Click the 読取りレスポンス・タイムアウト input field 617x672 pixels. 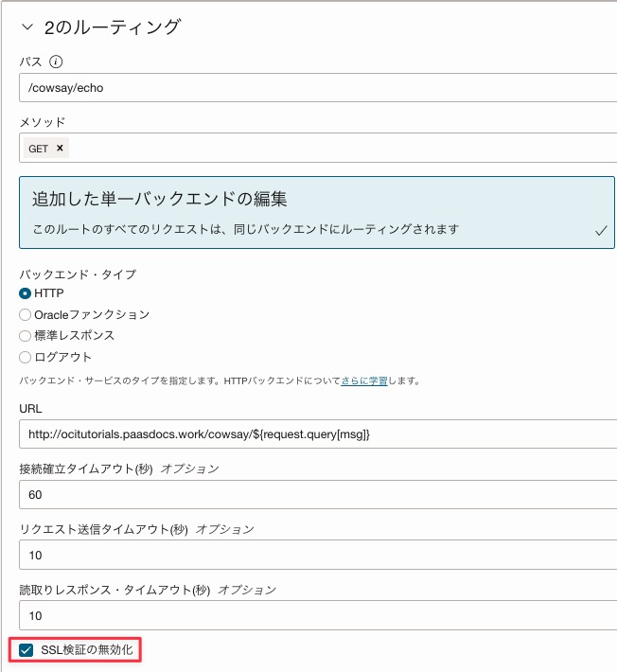(x=317, y=615)
